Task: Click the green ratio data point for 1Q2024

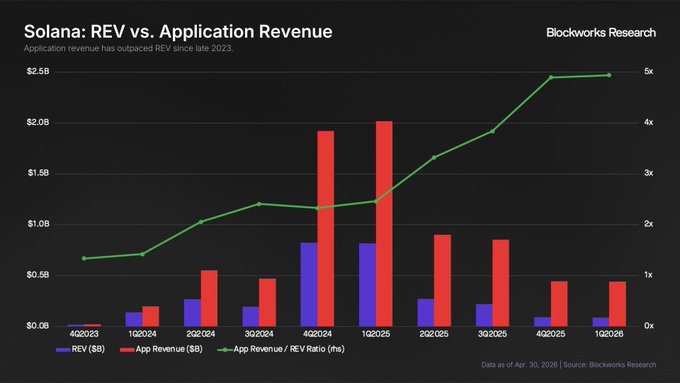Action: click(142, 254)
